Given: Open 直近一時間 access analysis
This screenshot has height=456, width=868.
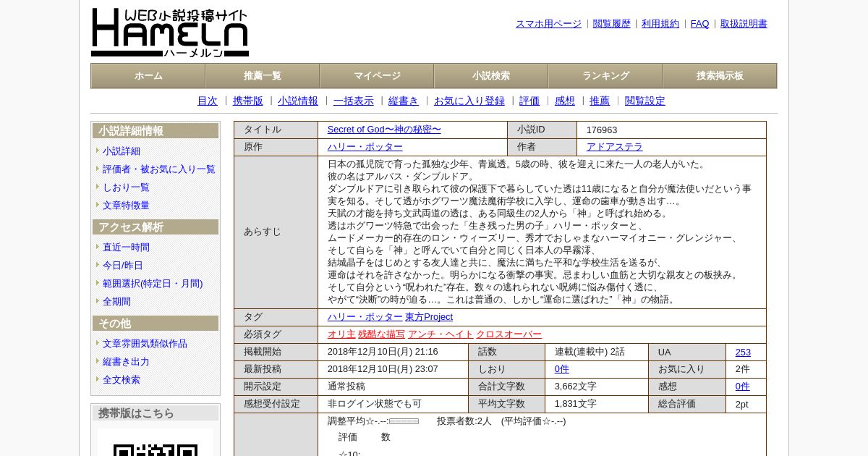Looking at the screenshot, I should point(126,248).
